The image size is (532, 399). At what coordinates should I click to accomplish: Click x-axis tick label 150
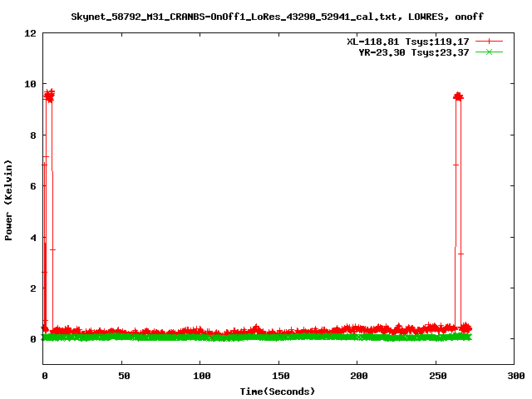tap(280, 376)
